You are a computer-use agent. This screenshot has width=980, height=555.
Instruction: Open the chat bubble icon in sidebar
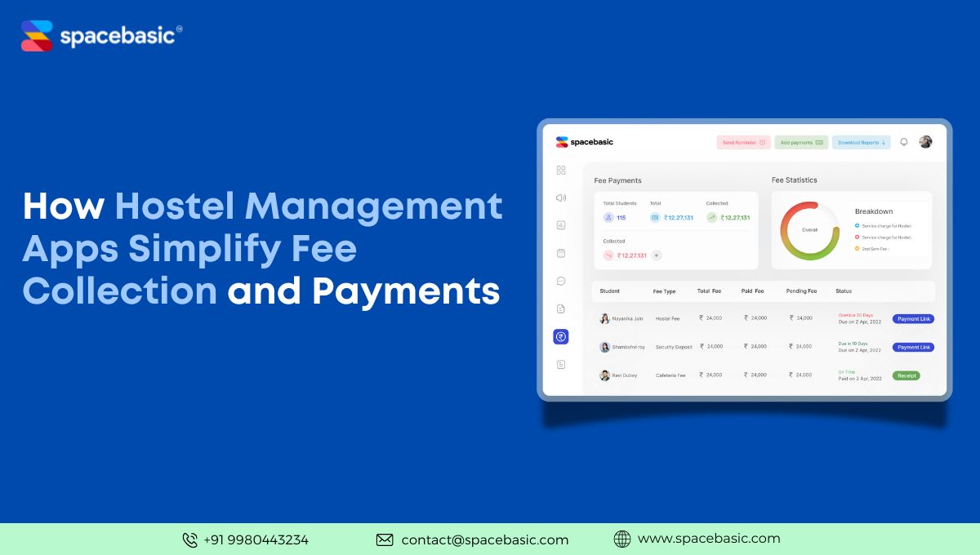click(x=561, y=281)
